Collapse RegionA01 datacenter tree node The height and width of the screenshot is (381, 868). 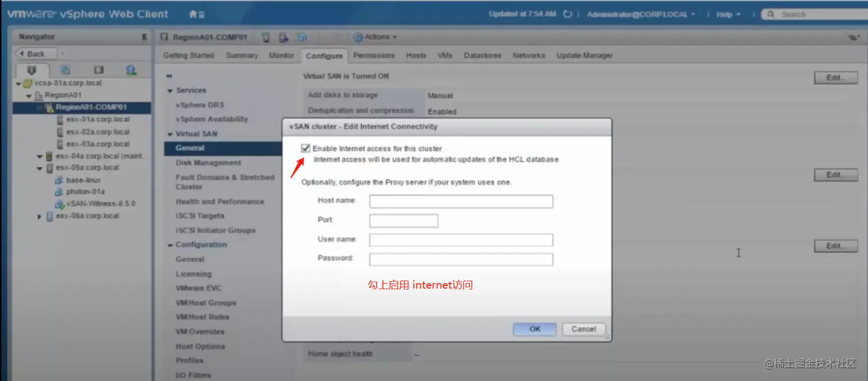[29, 96]
